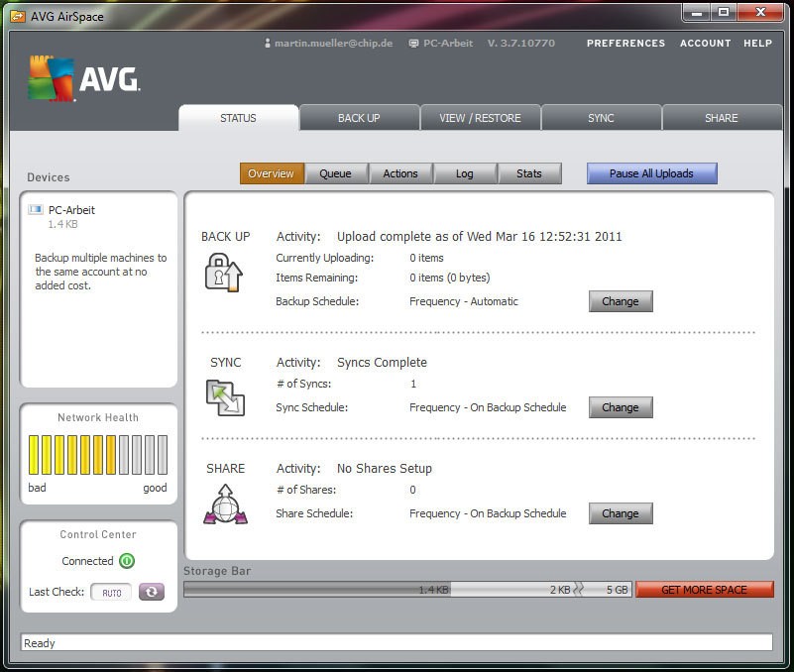Image resolution: width=794 pixels, height=672 pixels.
Task: Click the martin.mueller@chip.de account text
Action: pyautogui.click(x=333, y=44)
